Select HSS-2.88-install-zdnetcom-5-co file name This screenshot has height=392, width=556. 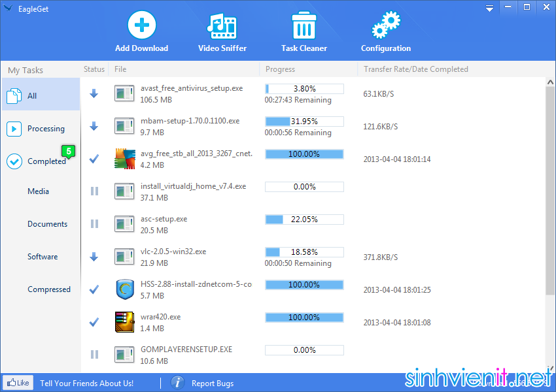(x=196, y=284)
